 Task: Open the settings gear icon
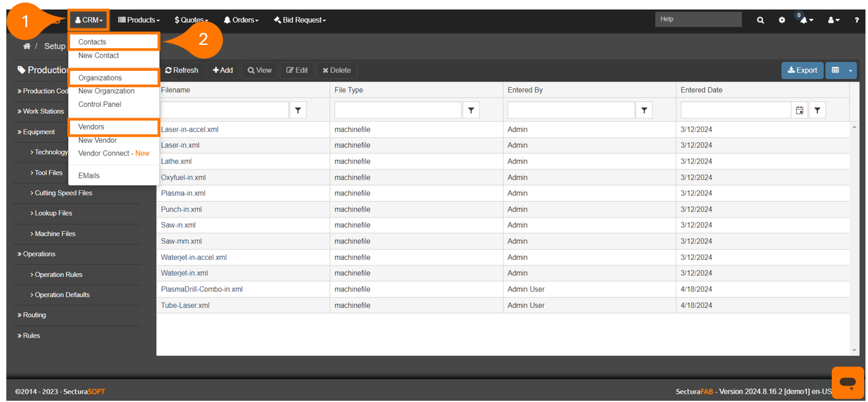tap(782, 20)
